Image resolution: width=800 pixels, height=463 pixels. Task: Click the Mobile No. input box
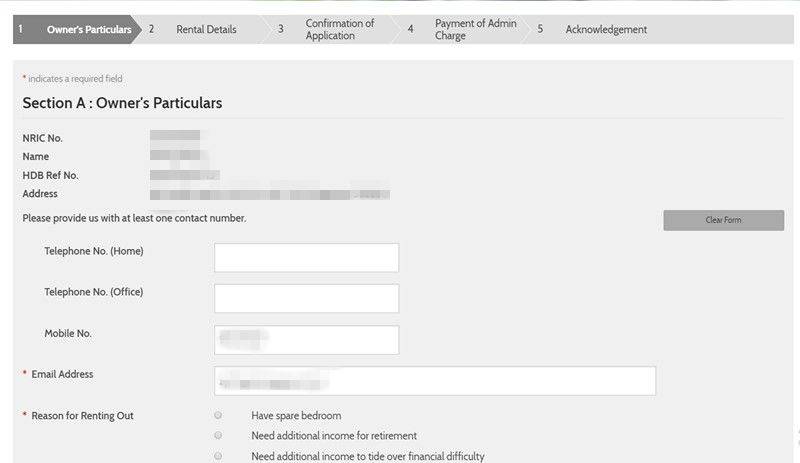(x=306, y=339)
